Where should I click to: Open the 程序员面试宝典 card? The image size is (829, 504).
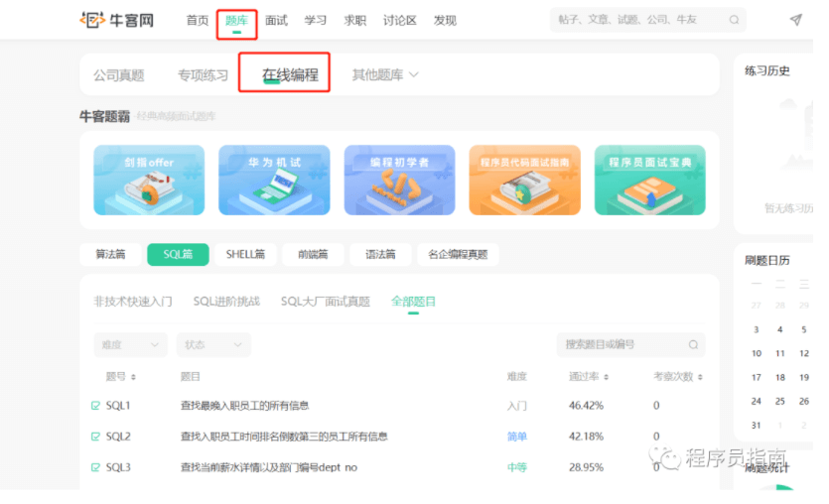coord(649,180)
